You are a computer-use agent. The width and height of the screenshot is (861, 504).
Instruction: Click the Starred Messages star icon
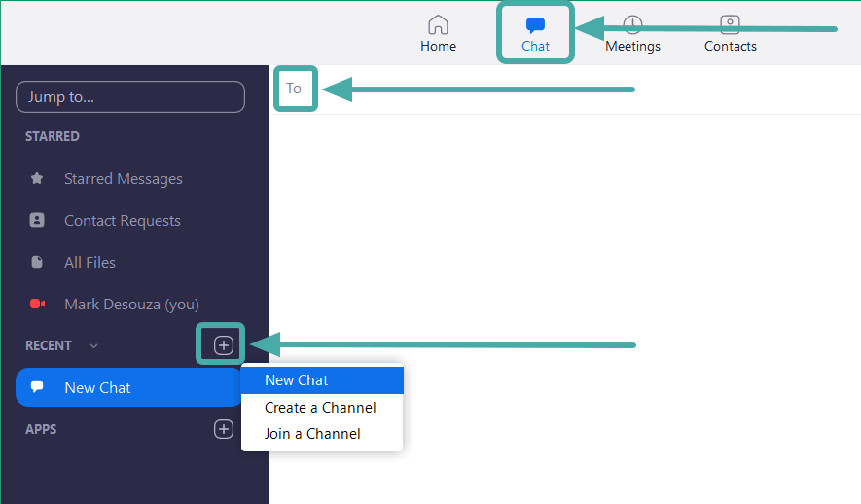(37, 179)
